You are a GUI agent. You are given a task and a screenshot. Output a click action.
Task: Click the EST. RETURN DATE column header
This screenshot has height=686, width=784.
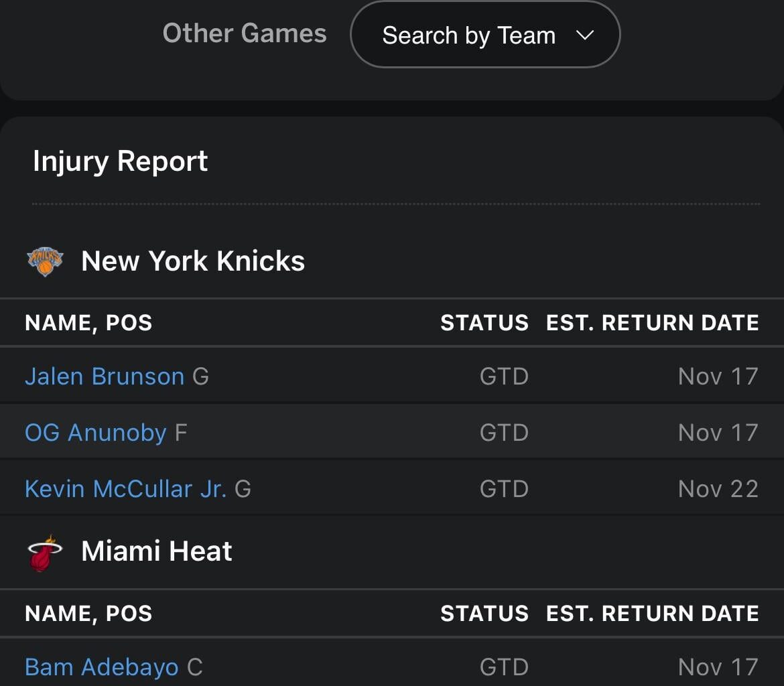(x=652, y=323)
